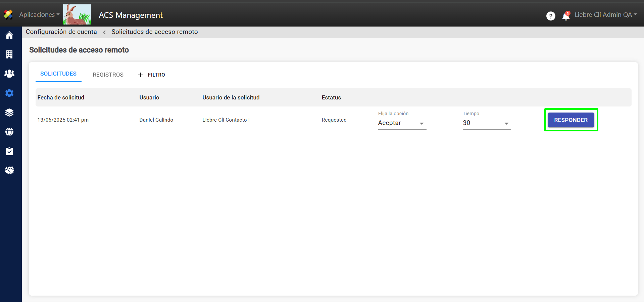This screenshot has width=644, height=302.
Task: Switch to the Registros tab
Action: click(108, 75)
